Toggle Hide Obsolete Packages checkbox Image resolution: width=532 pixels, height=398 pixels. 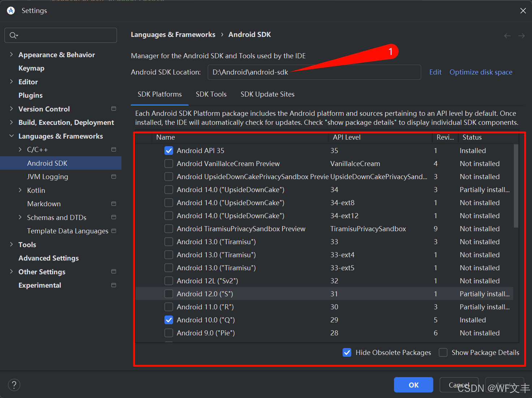(x=347, y=352)
